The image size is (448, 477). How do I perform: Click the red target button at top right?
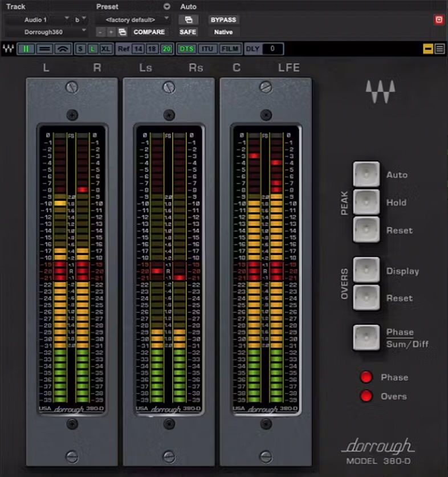tap(439, 19)
